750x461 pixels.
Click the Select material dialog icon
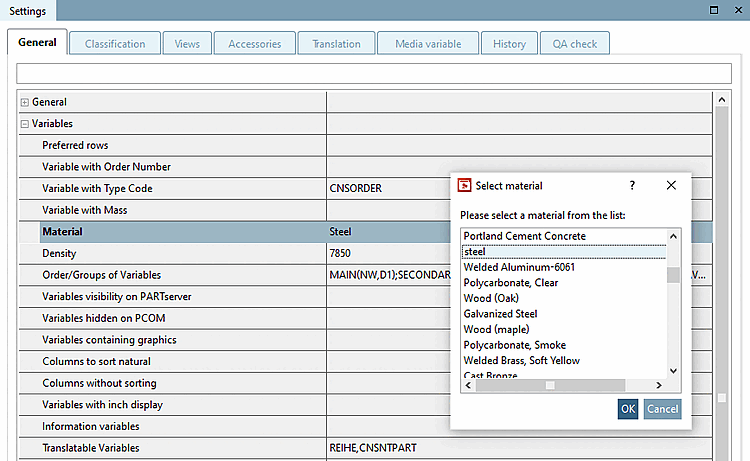464,185
